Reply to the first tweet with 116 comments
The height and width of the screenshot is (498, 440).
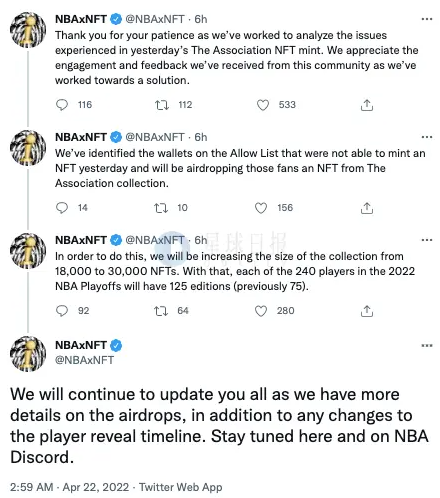[62, 105]
